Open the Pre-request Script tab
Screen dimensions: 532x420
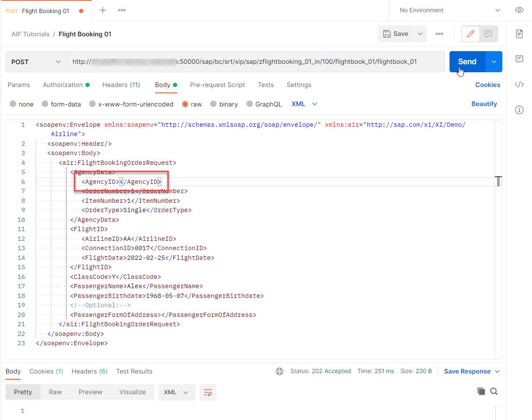tap(217, 85)
